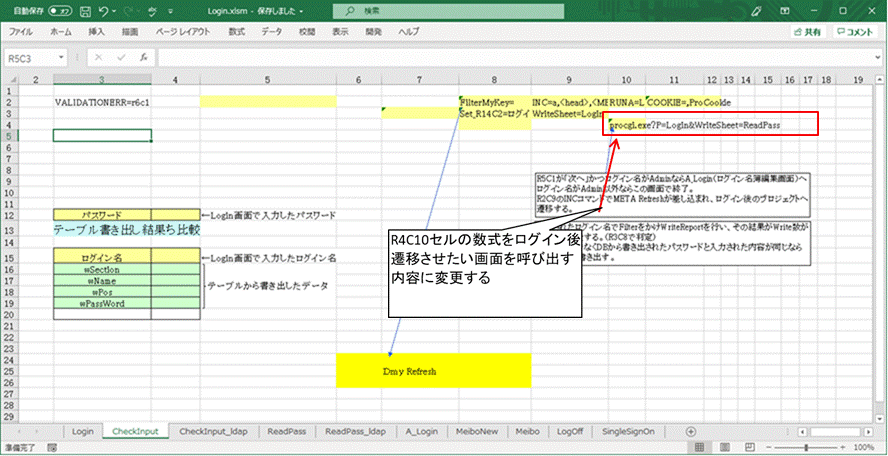The width and height of the screenshot is (888, 456).
Task: Switch to Page Break Preview icon
Action: click(749, 448)
